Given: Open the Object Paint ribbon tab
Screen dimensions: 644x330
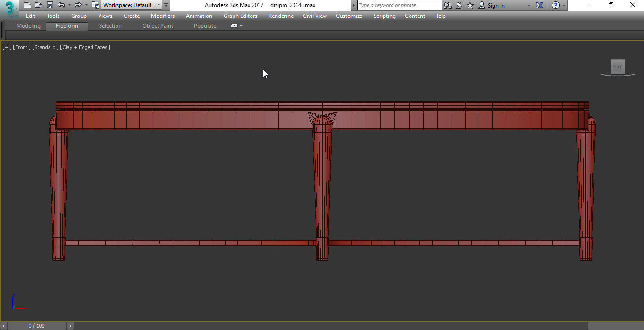Looking at the screenshot, I should click(x=158, y=26).
